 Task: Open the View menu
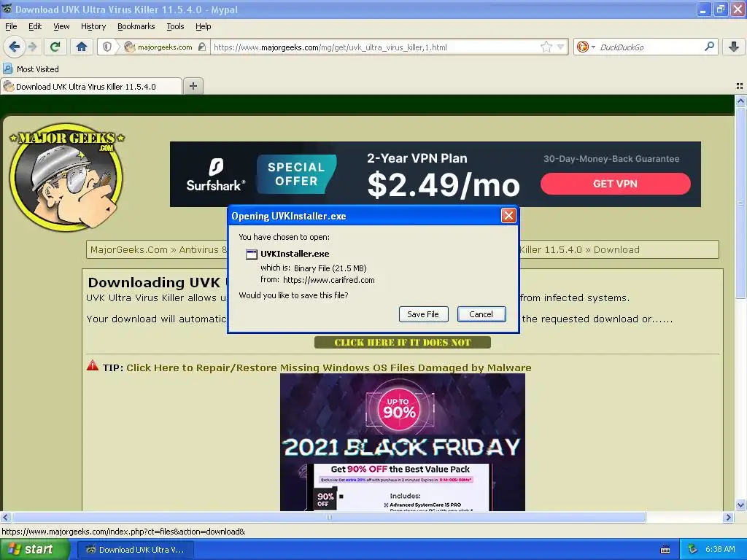pos(61,26)
